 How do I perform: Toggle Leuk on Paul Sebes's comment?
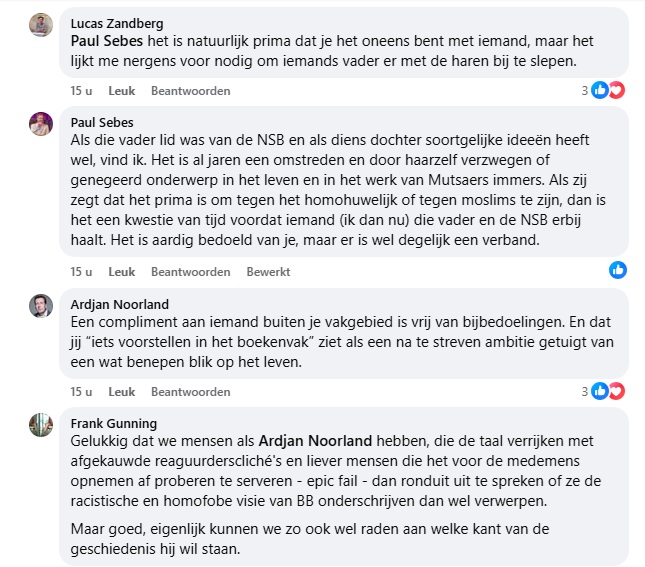tap(121, 272)
